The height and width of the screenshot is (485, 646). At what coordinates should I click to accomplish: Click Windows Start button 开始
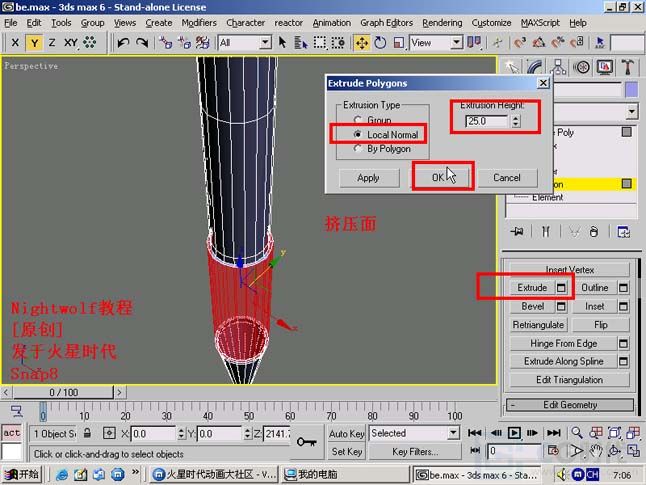point(21,474)
